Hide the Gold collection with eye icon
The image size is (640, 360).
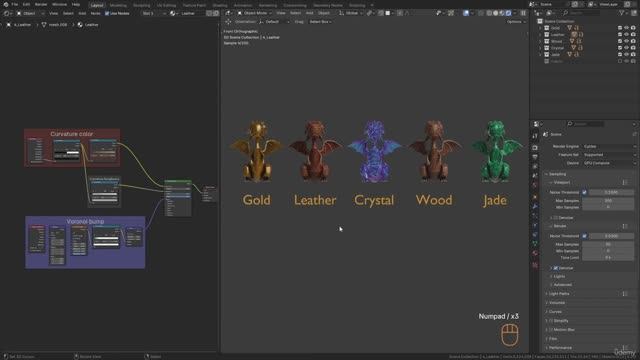627,28
